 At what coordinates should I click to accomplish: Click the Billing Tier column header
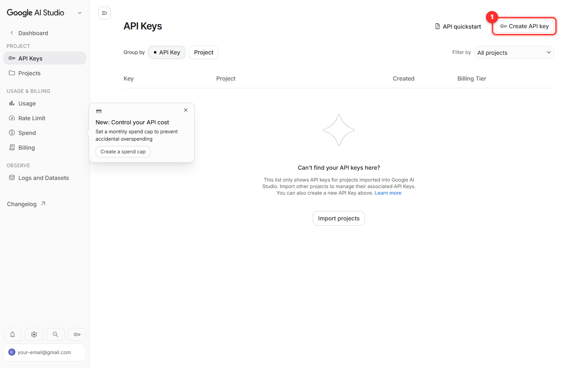pyautogui.click(x=472, y=79)
